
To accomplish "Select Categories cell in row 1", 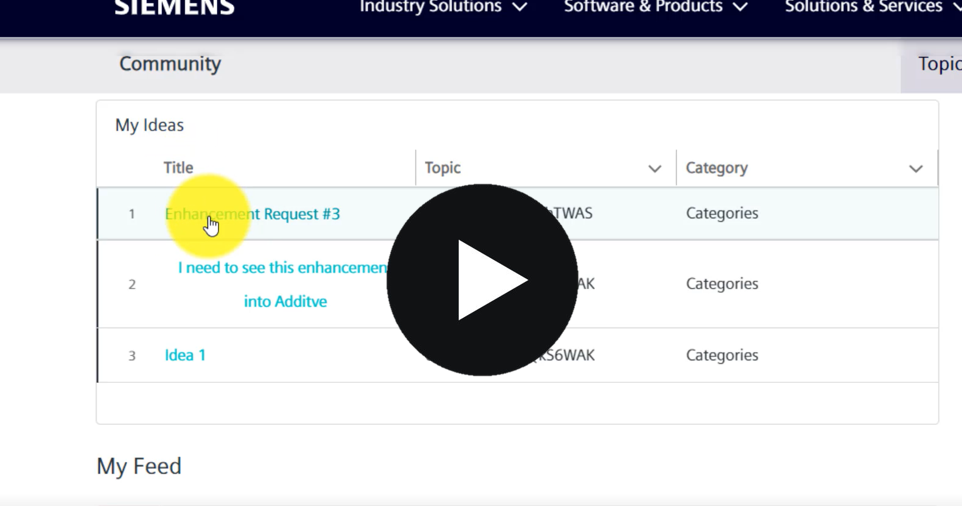I will (x=722, y=213).
